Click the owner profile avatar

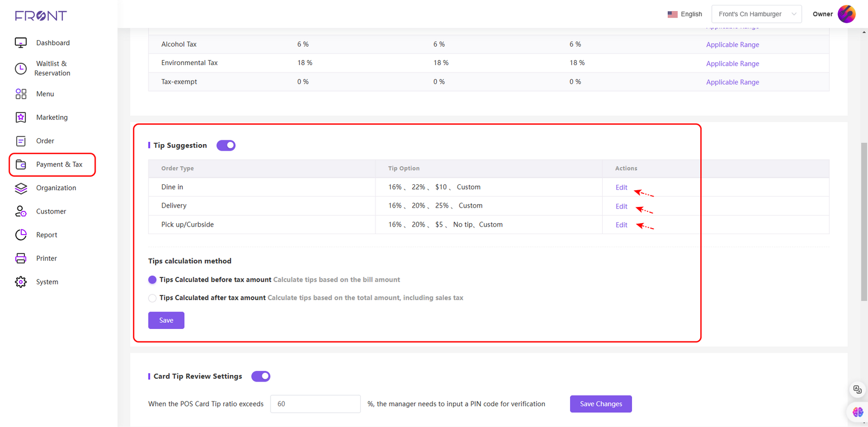846,14
